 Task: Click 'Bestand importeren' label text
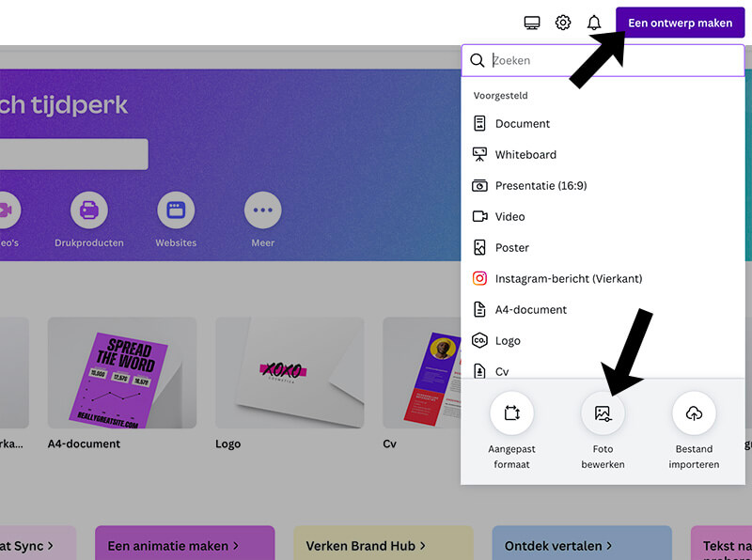694,457
